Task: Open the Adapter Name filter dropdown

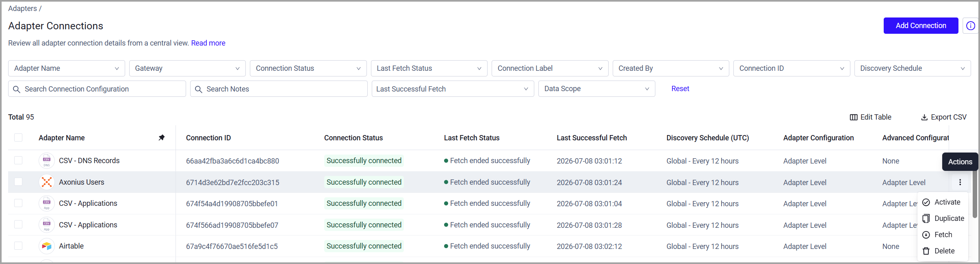Action: (x=67, y=68)
